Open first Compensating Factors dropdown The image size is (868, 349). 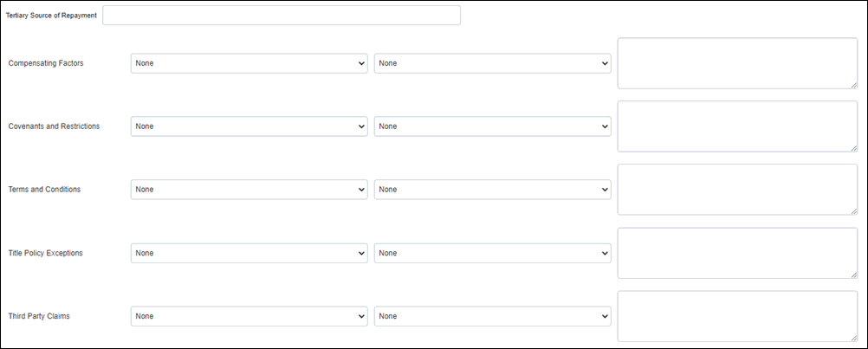pos(249,63)
